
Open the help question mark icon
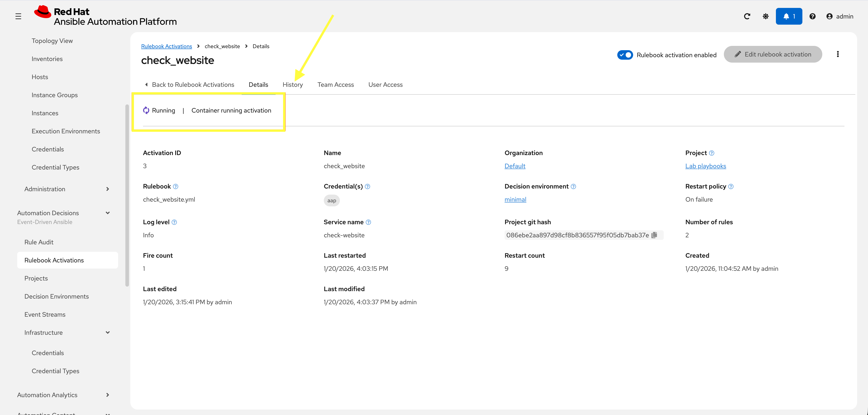(x=812, y=16)
